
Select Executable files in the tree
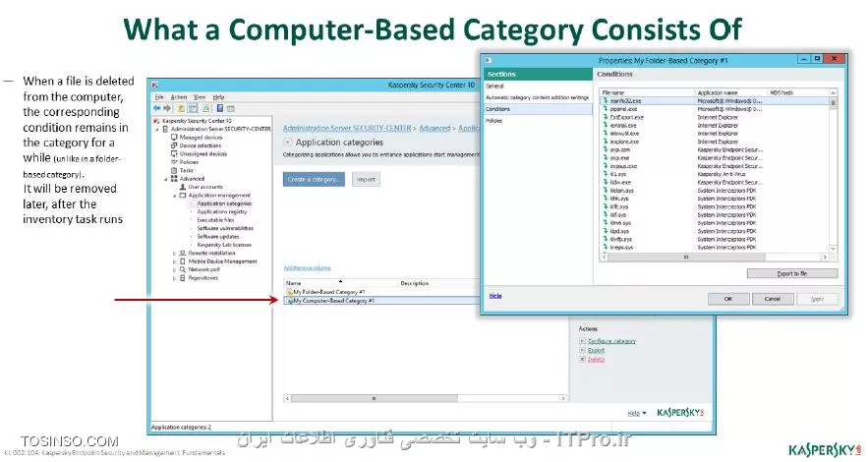pyautogui.click(x=215, y=220)
